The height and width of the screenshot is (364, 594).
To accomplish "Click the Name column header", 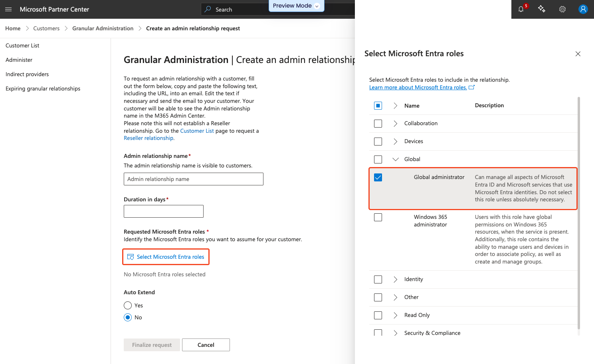I will [412, 106].
